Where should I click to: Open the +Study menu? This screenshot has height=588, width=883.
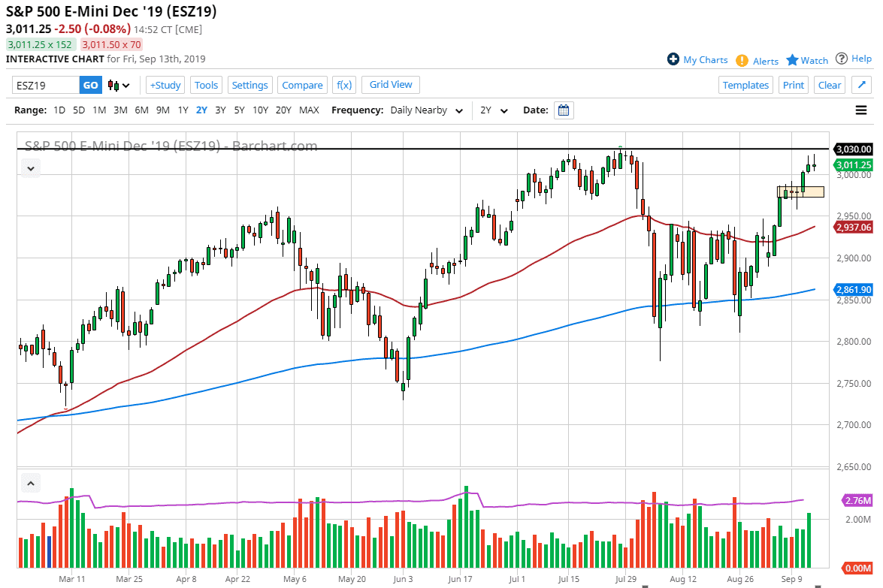click(x=165, y=85)
